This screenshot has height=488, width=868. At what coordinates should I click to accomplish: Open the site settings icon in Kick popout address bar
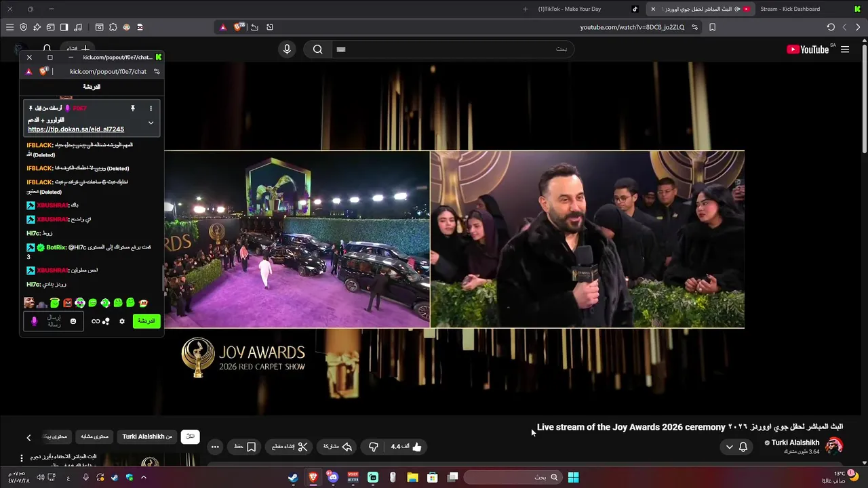tap(157, 71)
